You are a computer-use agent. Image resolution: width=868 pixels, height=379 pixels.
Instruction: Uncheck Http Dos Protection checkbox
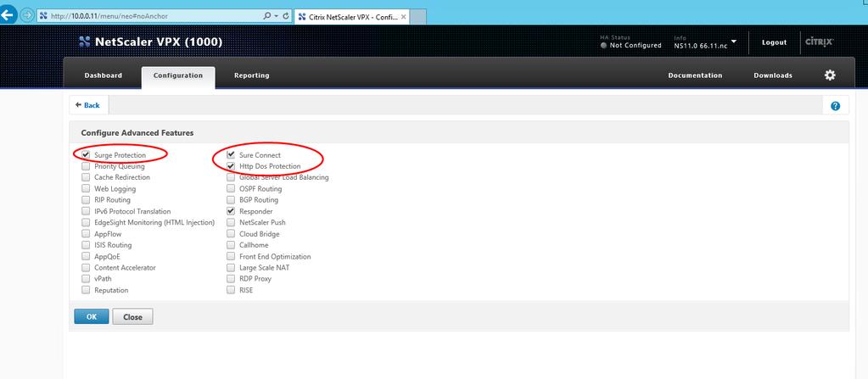pos(230,166)
